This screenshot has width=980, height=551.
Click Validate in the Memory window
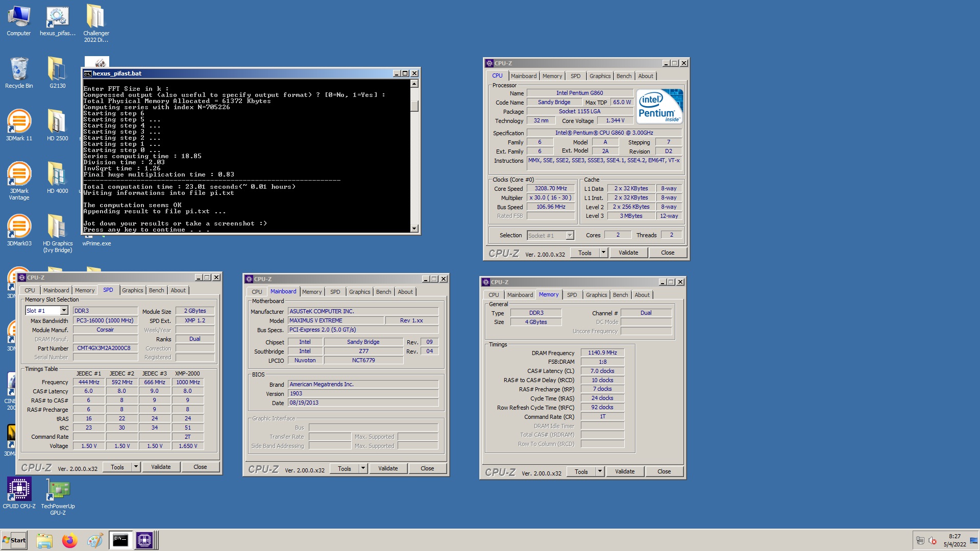pos(625,472)
